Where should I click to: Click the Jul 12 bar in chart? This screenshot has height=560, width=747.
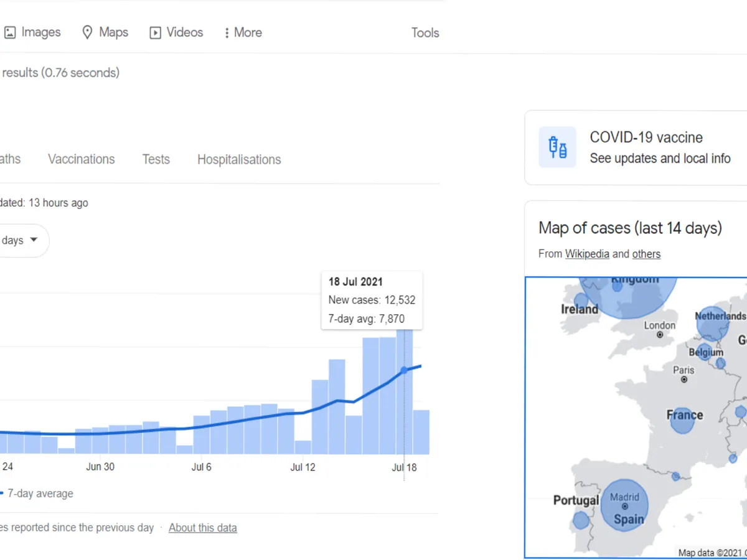tap(303, 447)
